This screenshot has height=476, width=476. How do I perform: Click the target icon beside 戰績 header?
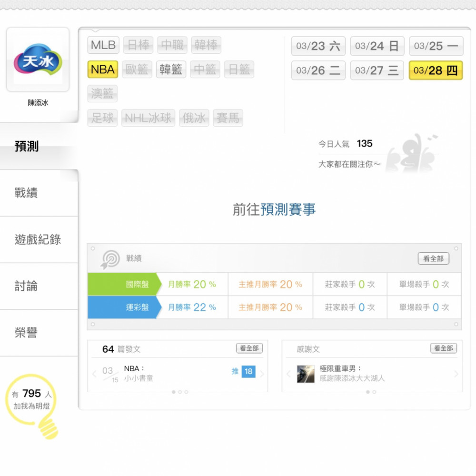(x=110, y=259)
